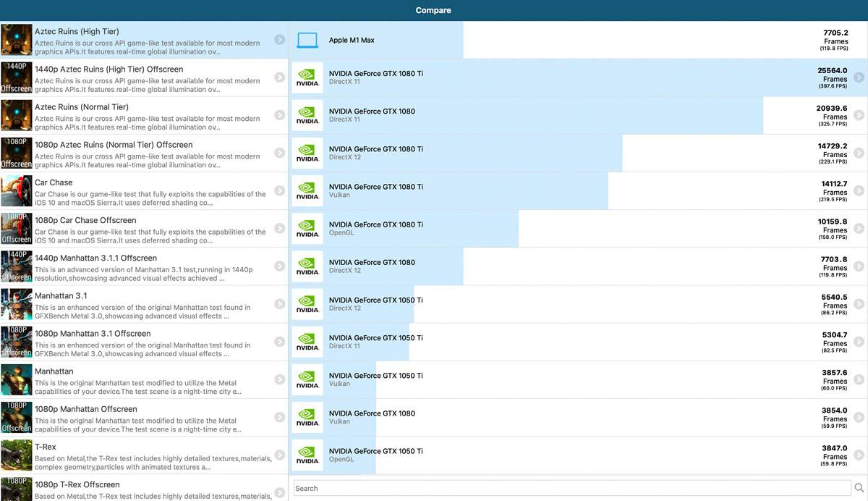Click the '(325.7 FPS)' value
The width and height of the screenshot is (868, 501).
coord(833,124)
